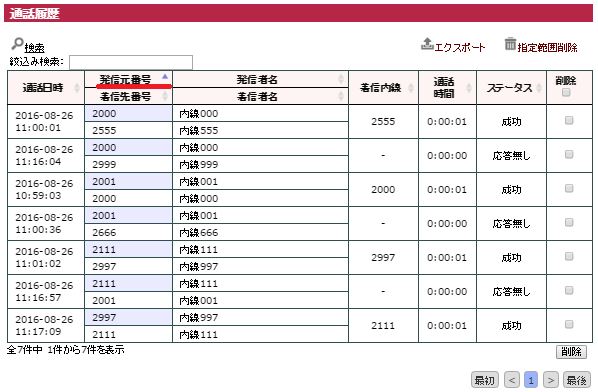The image size is (598, 392).
Task: Select page 1 in pagination
Action: coord(531,380)
